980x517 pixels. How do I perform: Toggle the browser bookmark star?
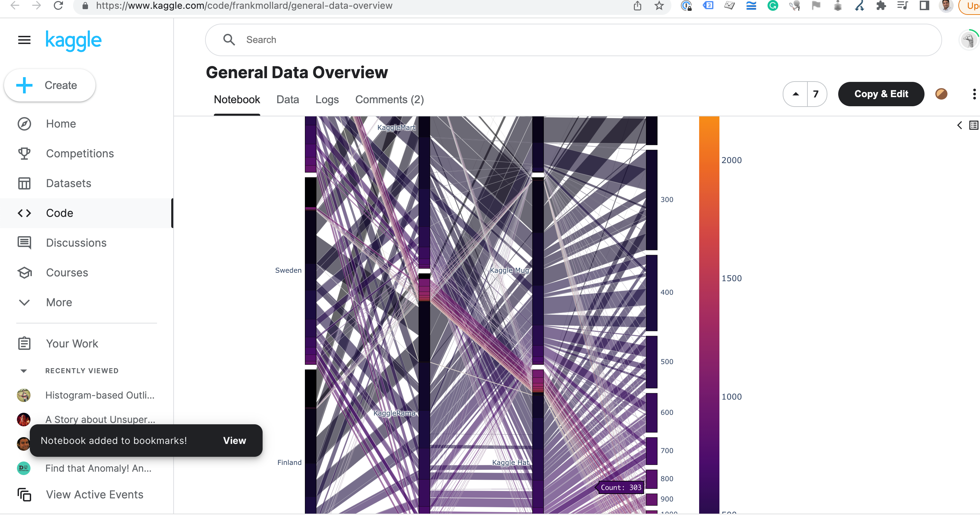coord(659,6)
